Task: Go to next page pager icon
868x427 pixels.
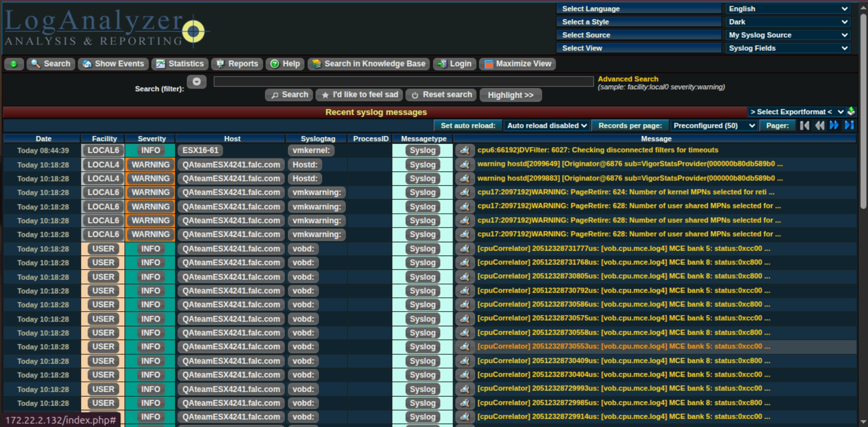Action: pyautogui.click(x=834, y=125)
